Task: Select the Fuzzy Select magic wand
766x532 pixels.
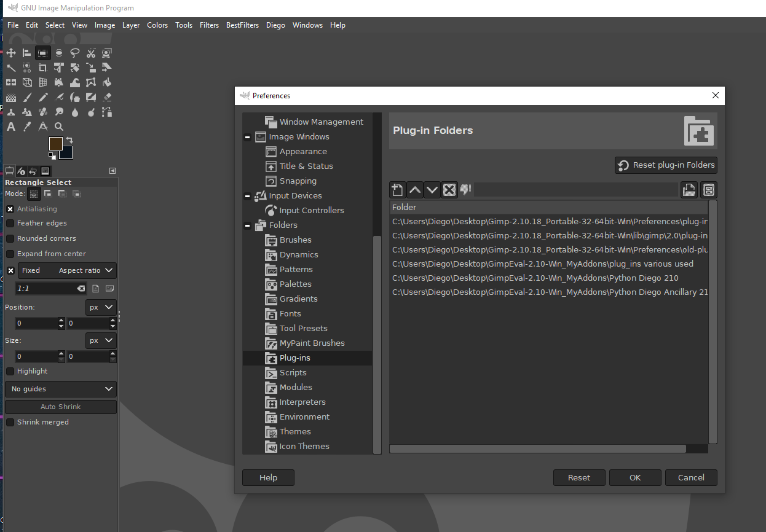Action: [x=11, y=68]
